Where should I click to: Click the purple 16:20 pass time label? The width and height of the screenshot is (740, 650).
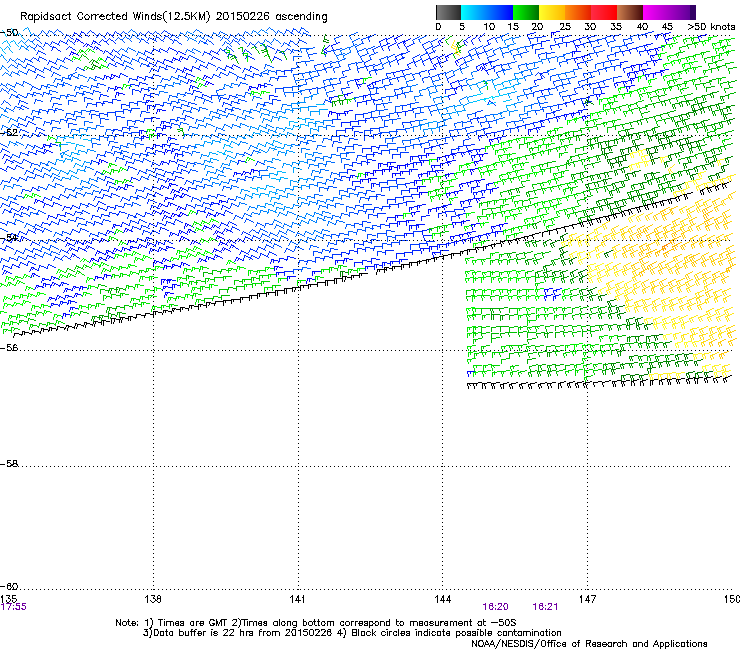[495, 607]
